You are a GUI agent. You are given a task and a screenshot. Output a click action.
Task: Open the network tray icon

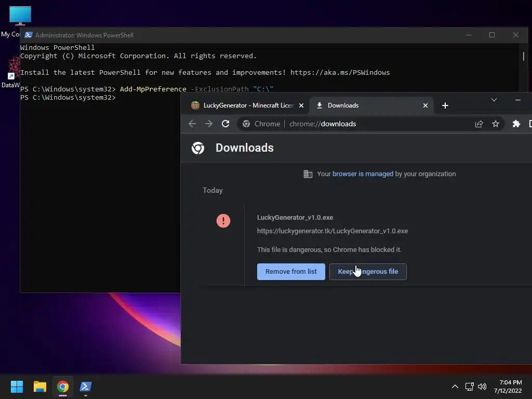coord(469,387)
